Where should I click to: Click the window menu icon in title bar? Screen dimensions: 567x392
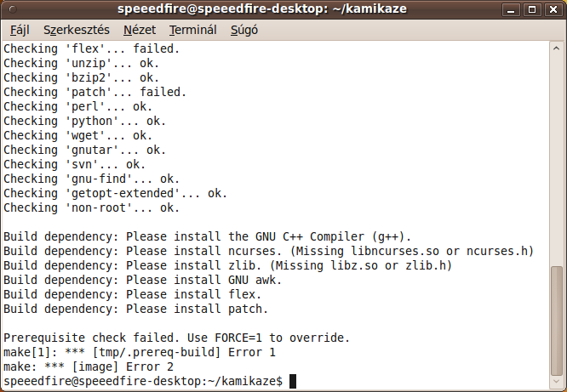coord(12,9)
